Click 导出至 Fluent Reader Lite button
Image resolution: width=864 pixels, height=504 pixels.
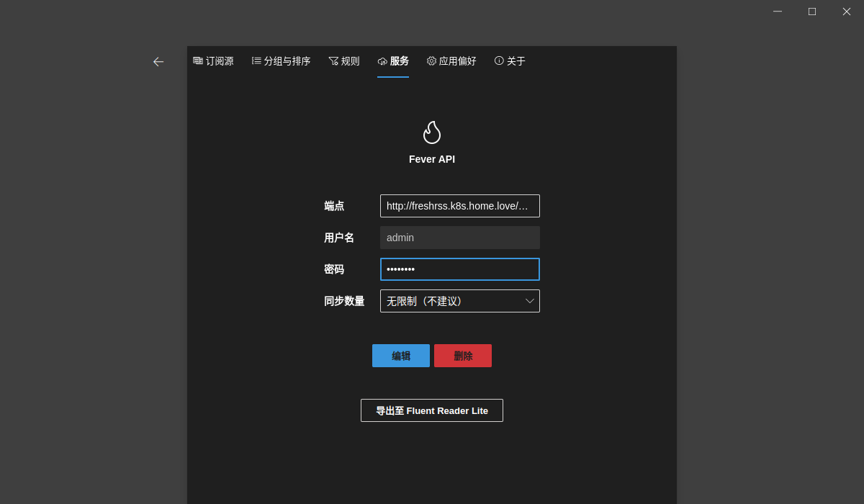tap(432, 410)
